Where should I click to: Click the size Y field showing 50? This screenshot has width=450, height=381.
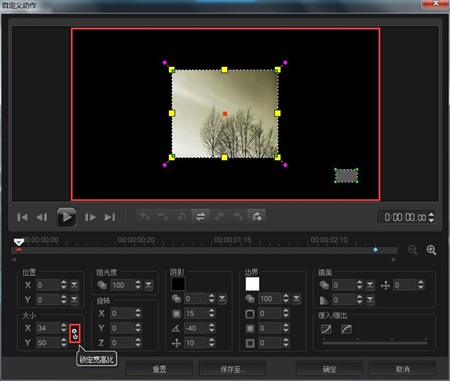tap(48, 343)
